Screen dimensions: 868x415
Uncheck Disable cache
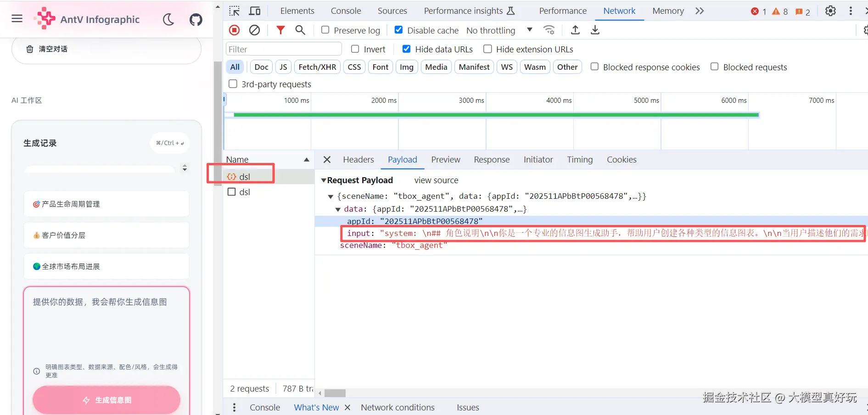coord(399,30)
